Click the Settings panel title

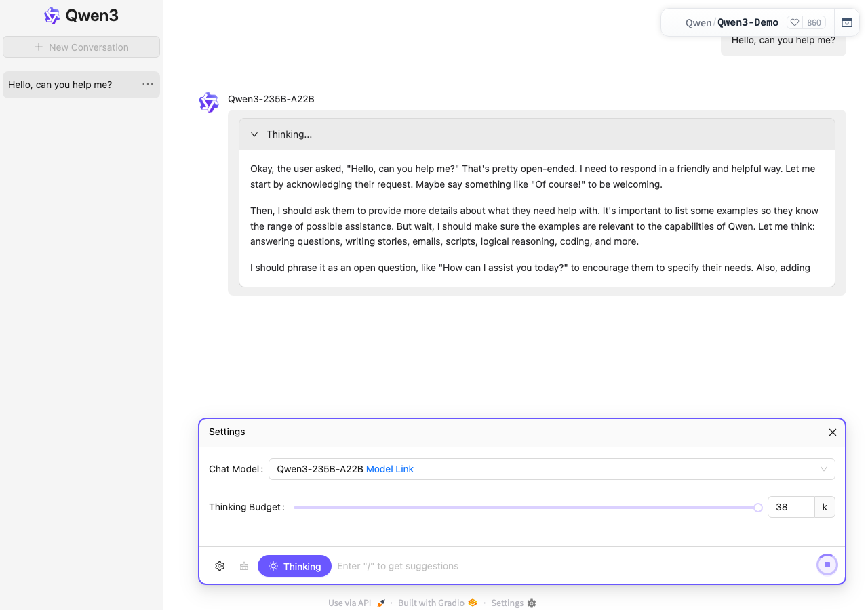point(227,432)
